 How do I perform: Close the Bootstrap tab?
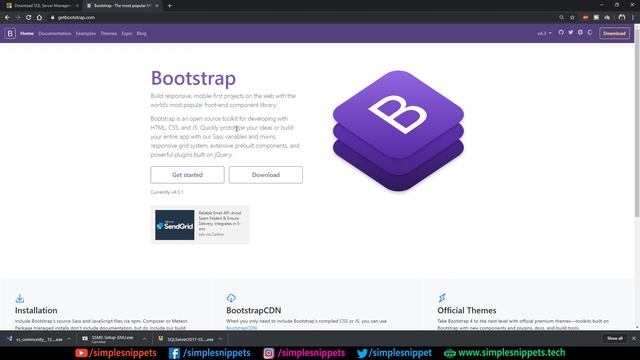pos(157,6)
